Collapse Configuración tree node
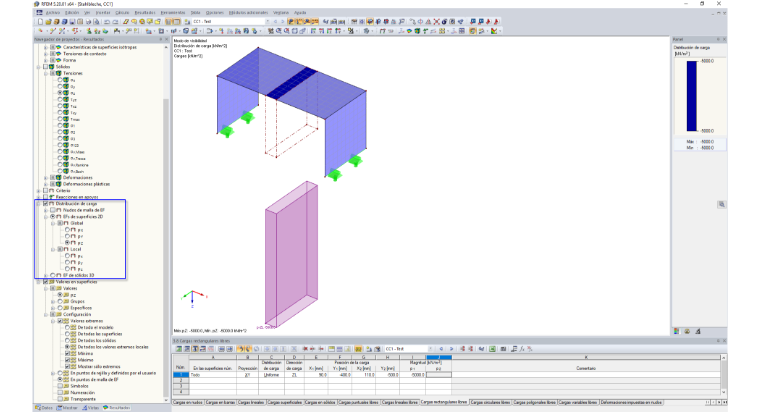This screenshot has width=760, height=412. [x=46, y=315]
